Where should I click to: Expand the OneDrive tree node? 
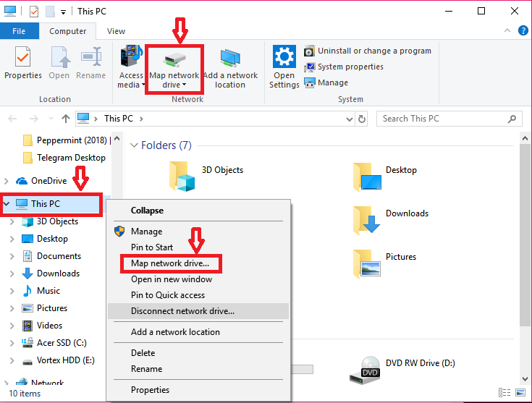point(6,181)
